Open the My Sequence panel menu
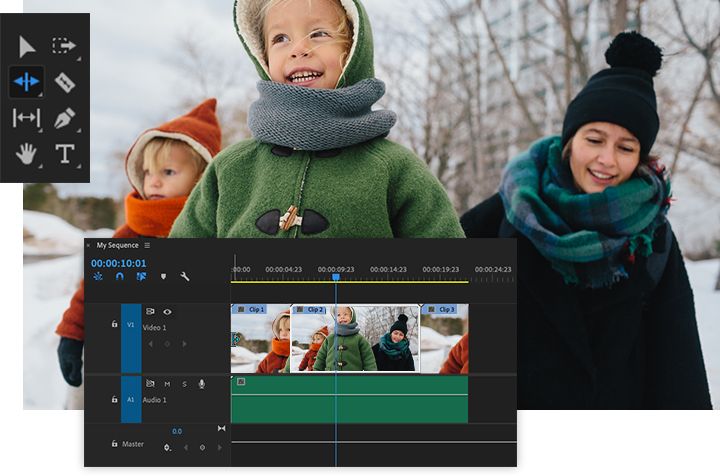Viewport: 720px width, 476px height. pyautogui.click(x=147, y=246)
